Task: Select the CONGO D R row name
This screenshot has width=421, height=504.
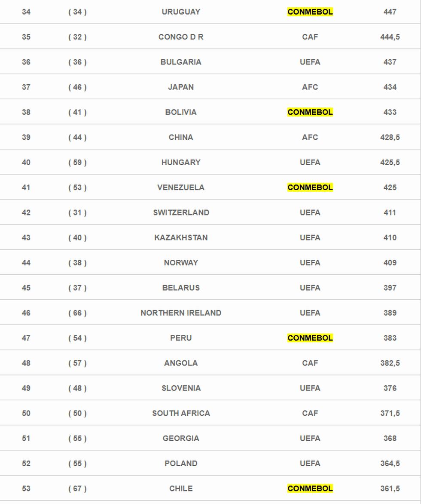Action: point(181,37)
